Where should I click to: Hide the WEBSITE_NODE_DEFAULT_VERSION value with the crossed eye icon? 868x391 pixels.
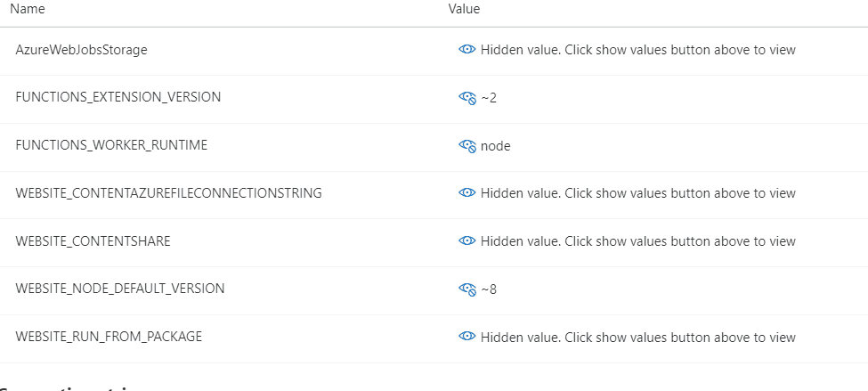click(467, 289)
